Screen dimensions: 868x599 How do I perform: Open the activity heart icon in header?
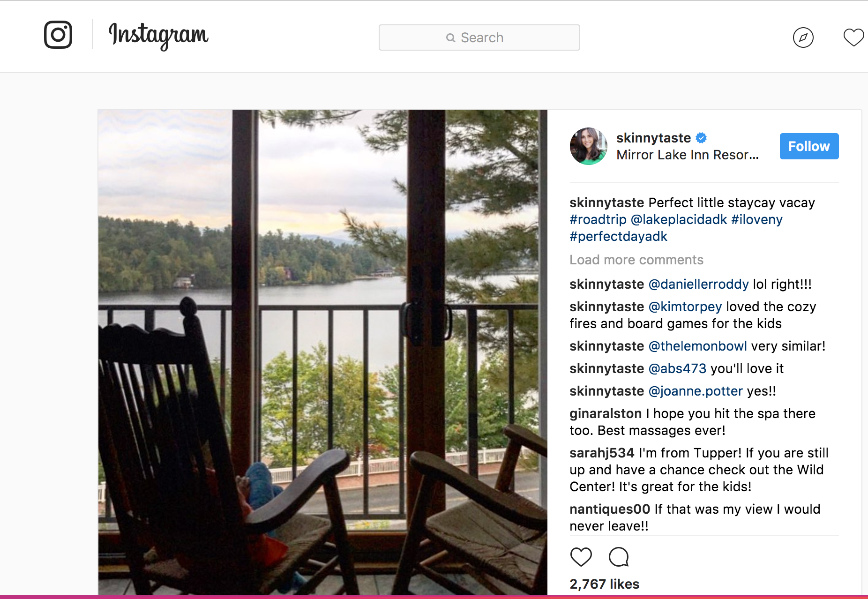(853, 37)
